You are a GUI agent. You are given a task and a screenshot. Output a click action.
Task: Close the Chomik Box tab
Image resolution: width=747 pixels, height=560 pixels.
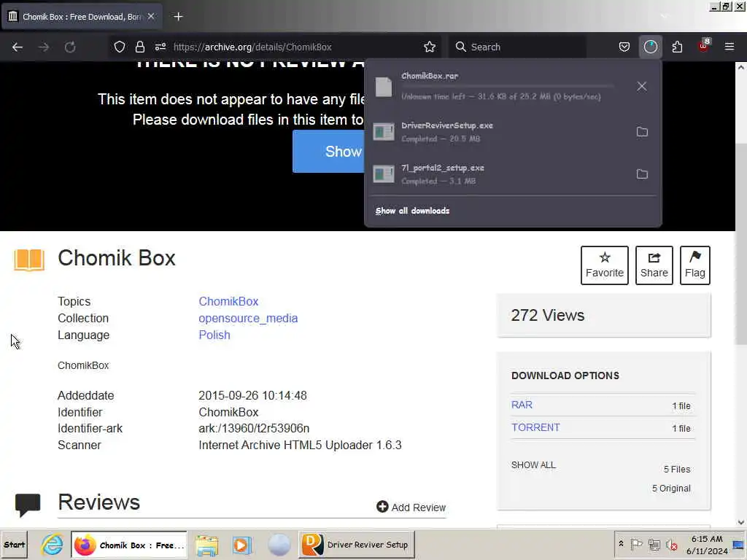coord(151,16)
